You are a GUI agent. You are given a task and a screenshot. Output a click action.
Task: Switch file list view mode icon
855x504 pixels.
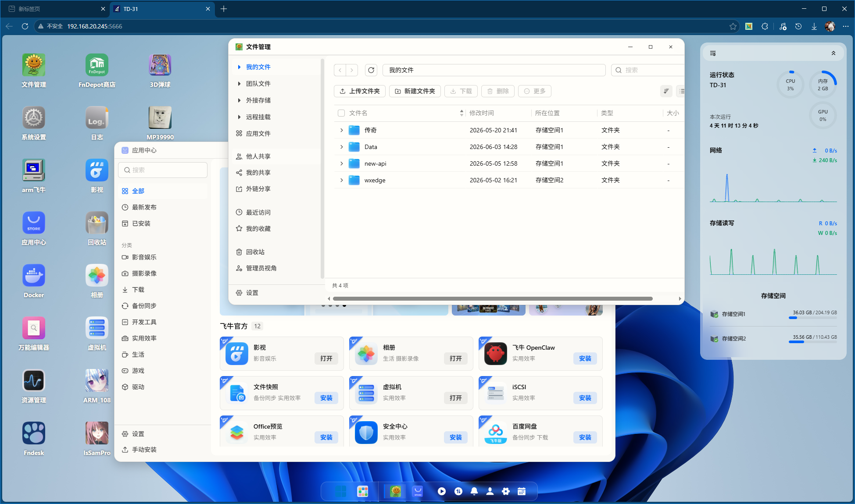[681, 91]
